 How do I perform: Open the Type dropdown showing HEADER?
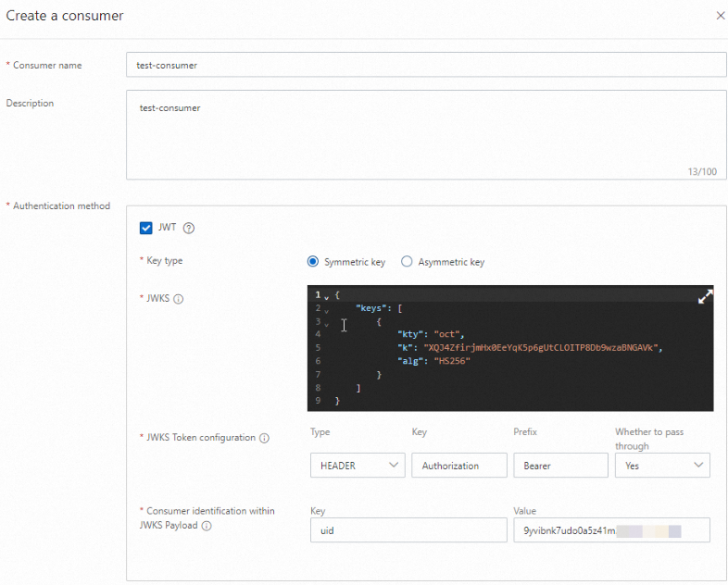[357, 466]
